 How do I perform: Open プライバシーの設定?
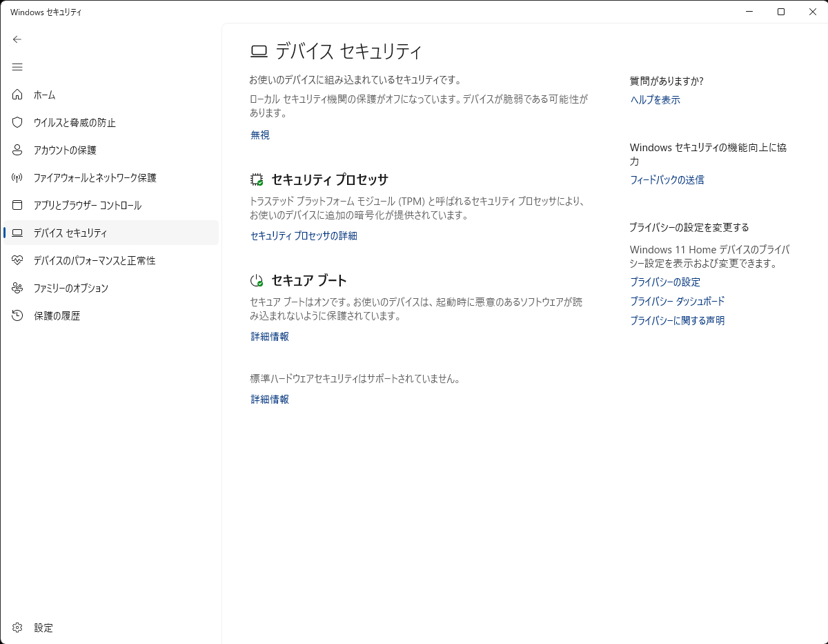click(664, 282)
